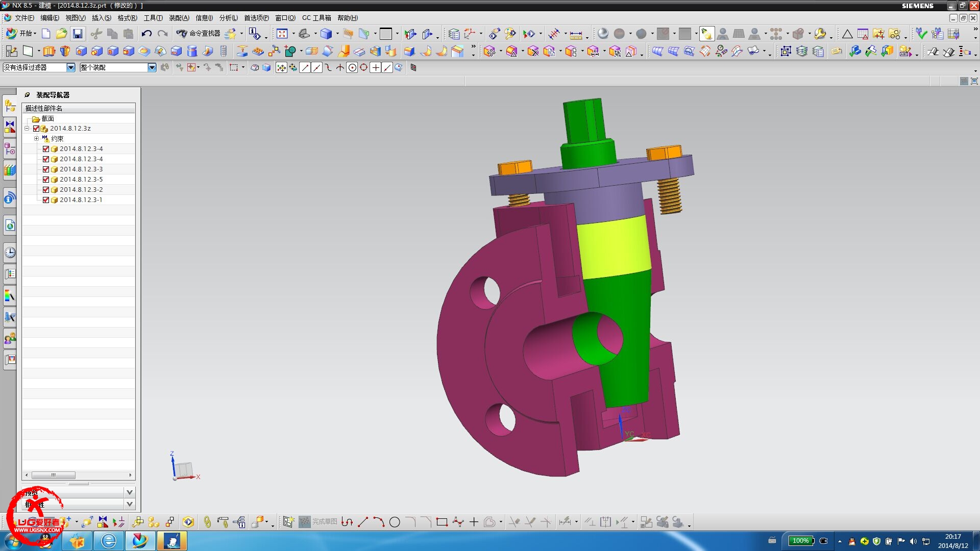Click the Hole feature icon

point(81,51)
